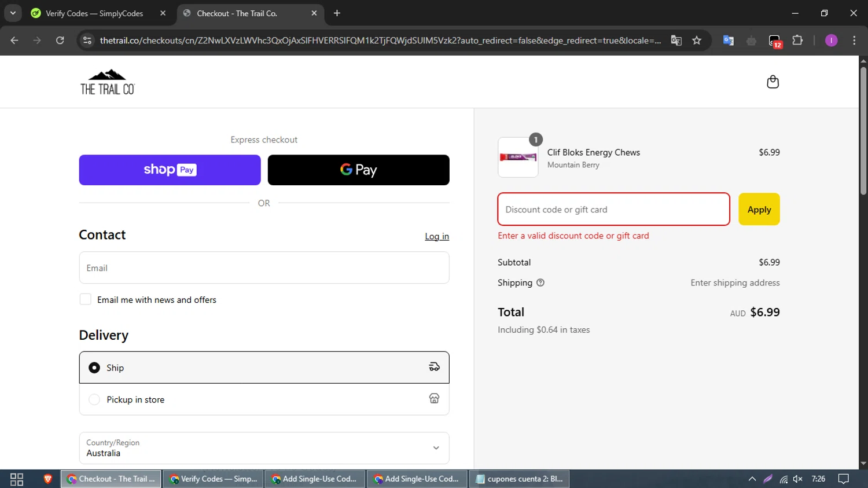Click the store icon in the Pickup in store row
Image resolution: width=868 pixels, height=488 pixels.
tap(434, 398)
